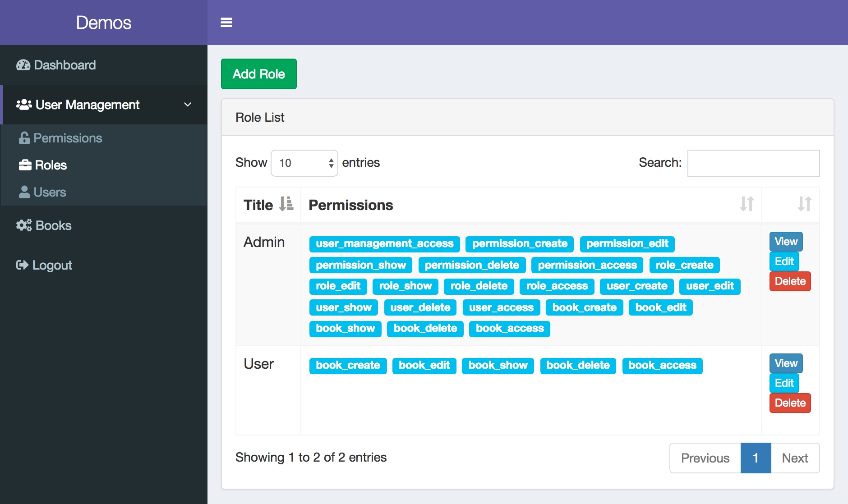Click the Logout arrow icon
Image resolution: width=848 pixels, height=504 pixels.
pos(22,265)
